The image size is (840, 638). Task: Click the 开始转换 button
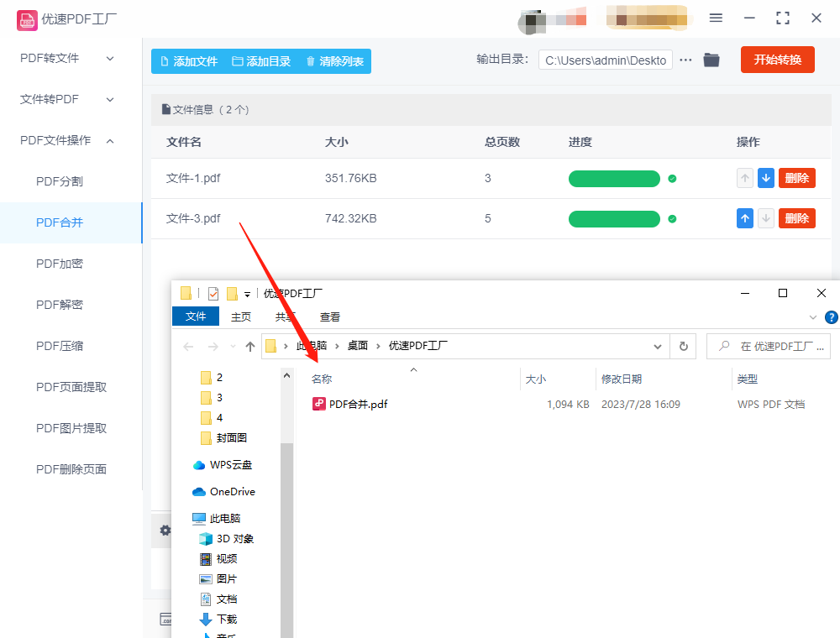[x=777, y=60]
